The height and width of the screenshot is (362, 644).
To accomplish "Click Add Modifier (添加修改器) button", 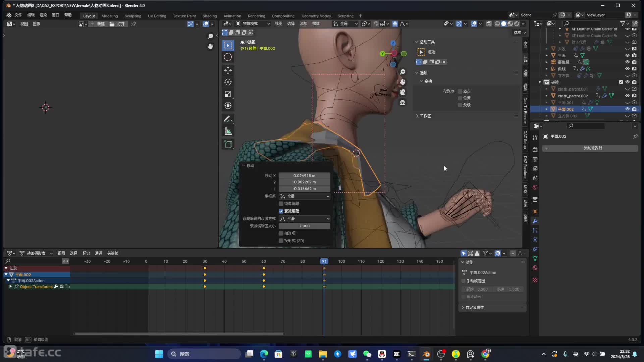I will 590,148.
